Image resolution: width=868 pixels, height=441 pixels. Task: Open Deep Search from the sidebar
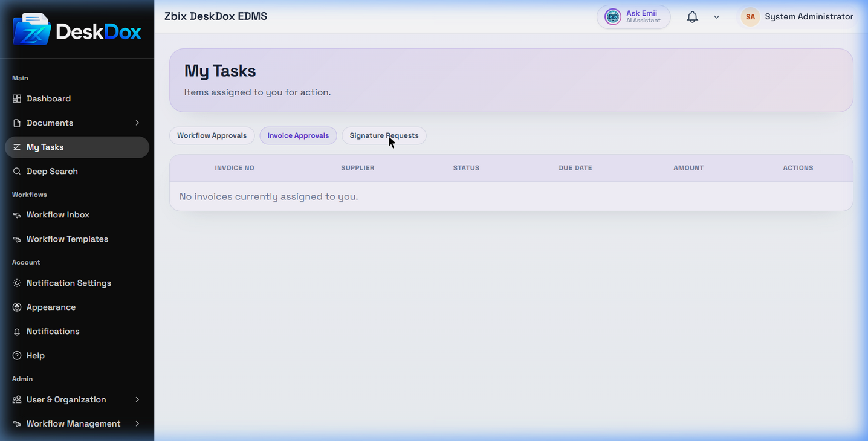pyautogui.click(x=77, y=171)
